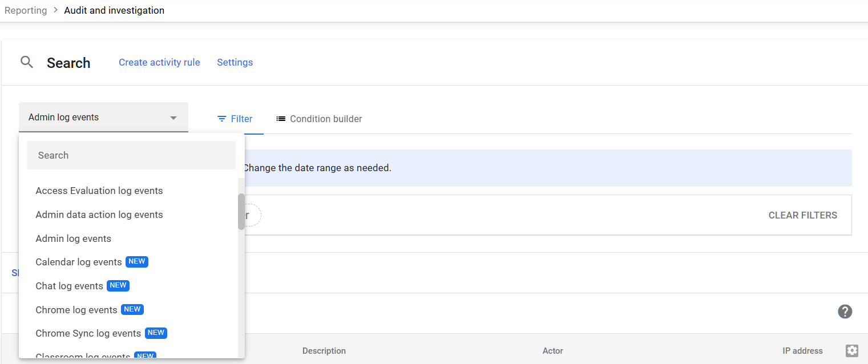868x364 pixels.
Task: Click the funnel icon next to Filter
Action: 220,119
